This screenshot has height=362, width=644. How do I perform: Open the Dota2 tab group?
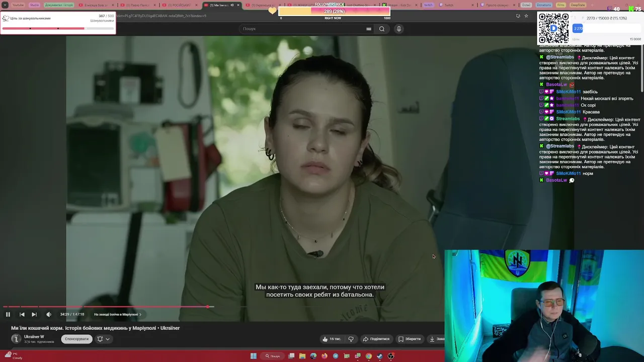pos(526,5)
